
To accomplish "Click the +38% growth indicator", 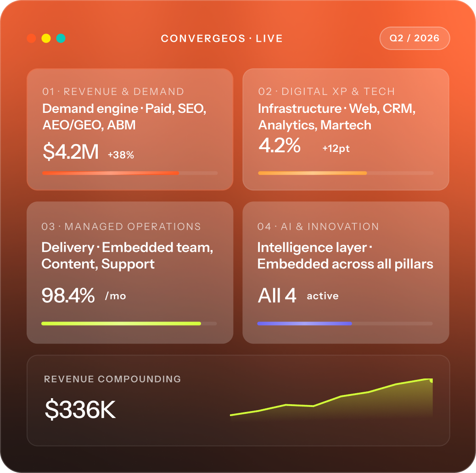I will [x=121, y=155].
